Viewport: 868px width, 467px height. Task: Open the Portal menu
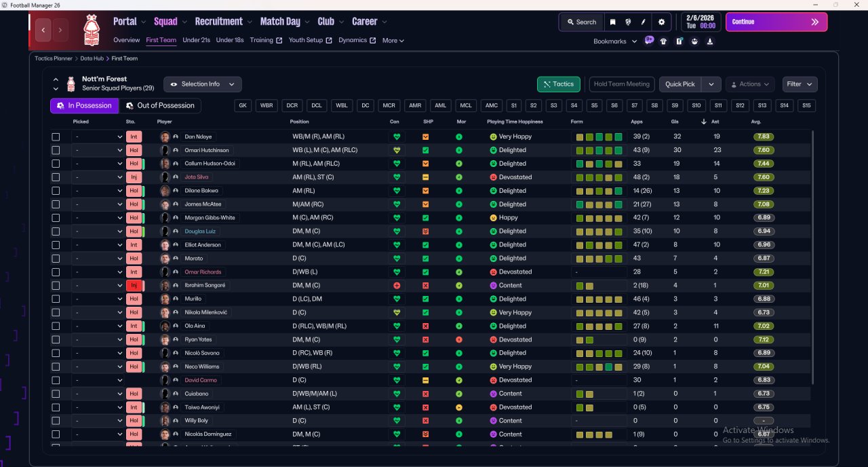129,22
